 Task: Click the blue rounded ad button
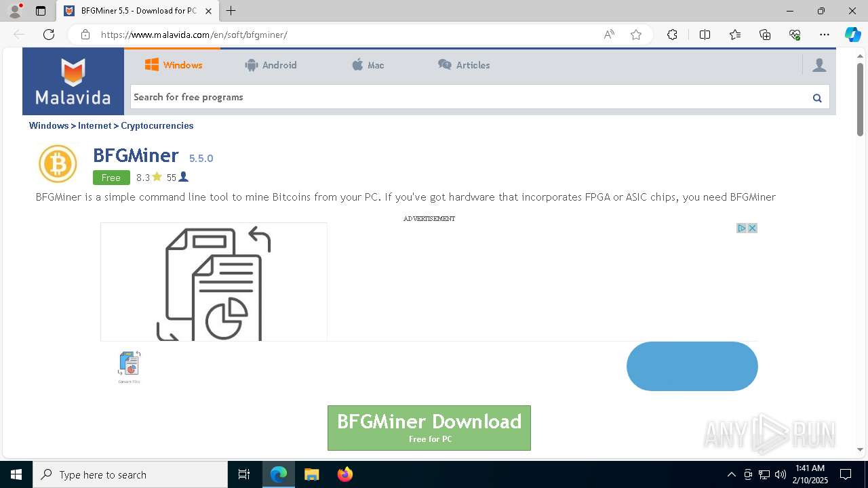692,366
